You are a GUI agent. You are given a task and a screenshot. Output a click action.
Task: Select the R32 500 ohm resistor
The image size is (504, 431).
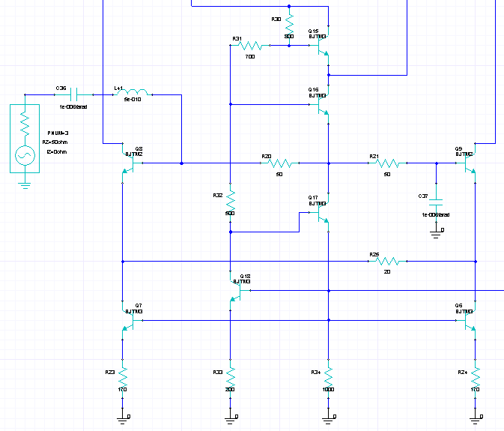point(231,201)
